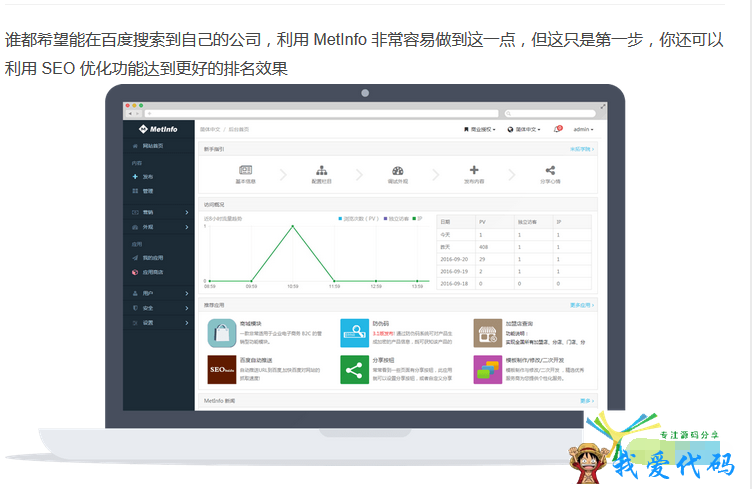Click the 分享心情 share icon
The height and width of the screenshot is (489, 752).
(x=550, y=170)
